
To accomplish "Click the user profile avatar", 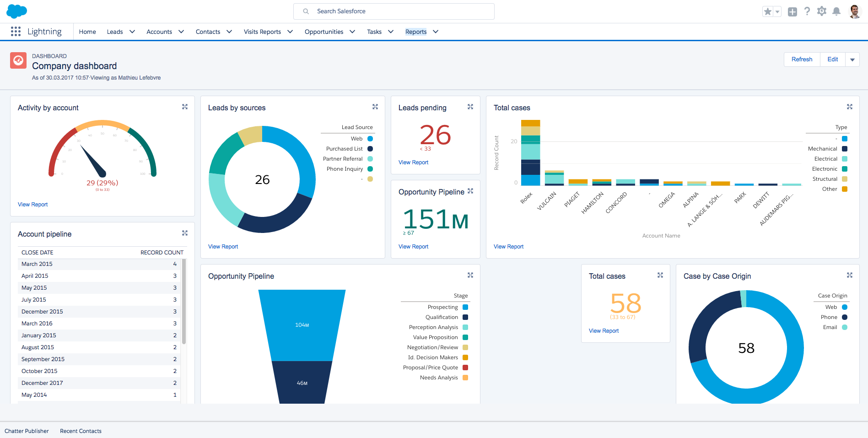I will pos(854,11).
